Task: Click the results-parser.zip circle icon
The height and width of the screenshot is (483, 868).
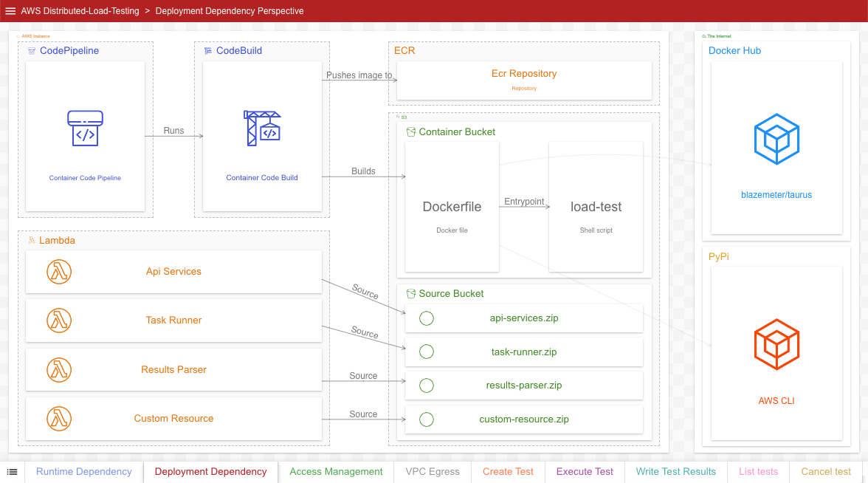Action: [x=427, y=386]
